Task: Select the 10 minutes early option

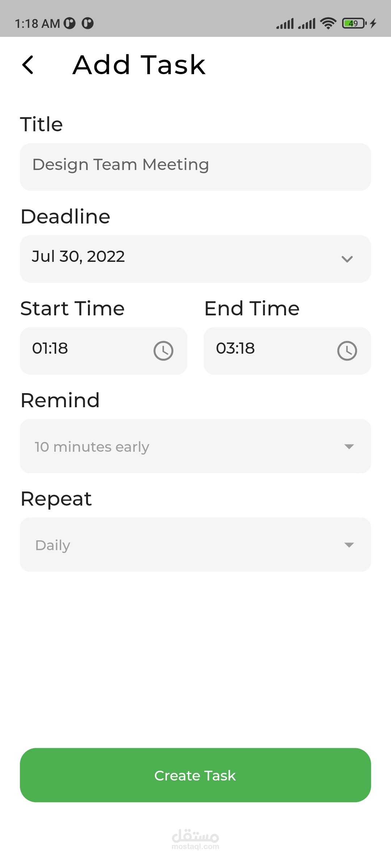Action: (92, 447)
